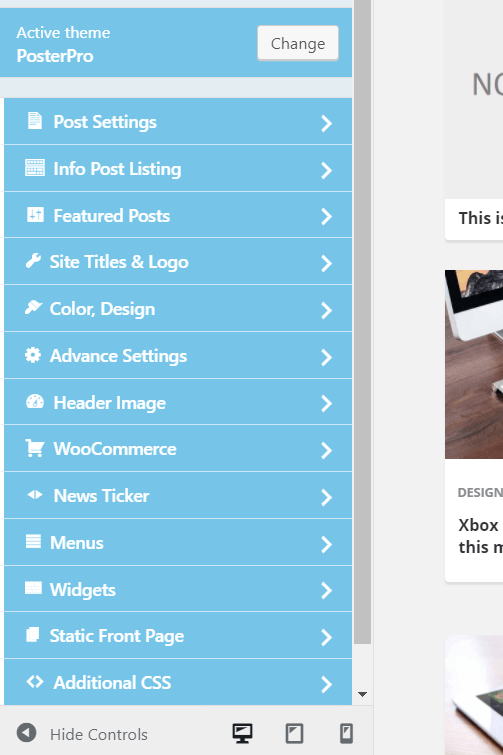This screenshot has height=755, width=503.
Task: Click the Site Titles & Logo wrench icon
Action: (x=33, y=261)
